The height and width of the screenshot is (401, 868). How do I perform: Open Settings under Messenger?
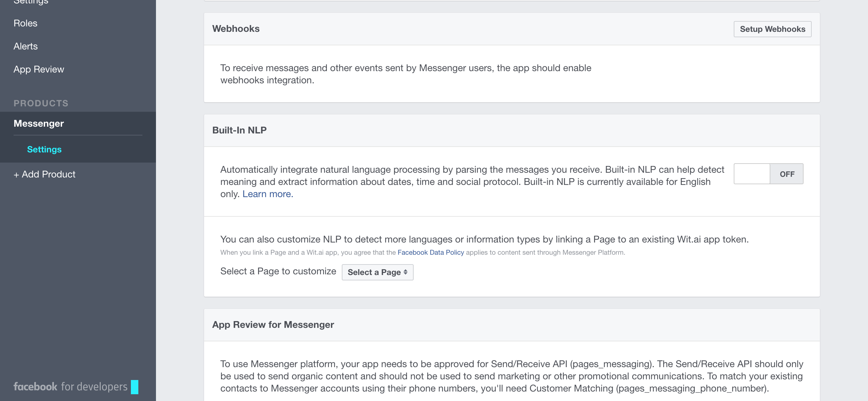(x=44, y=149)
